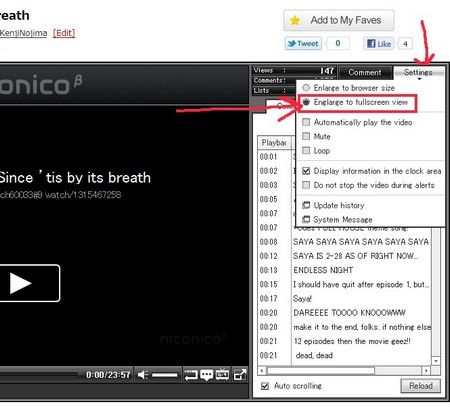Click Add to My Faves button
The image size is (450, 407).
click(339, 20)
